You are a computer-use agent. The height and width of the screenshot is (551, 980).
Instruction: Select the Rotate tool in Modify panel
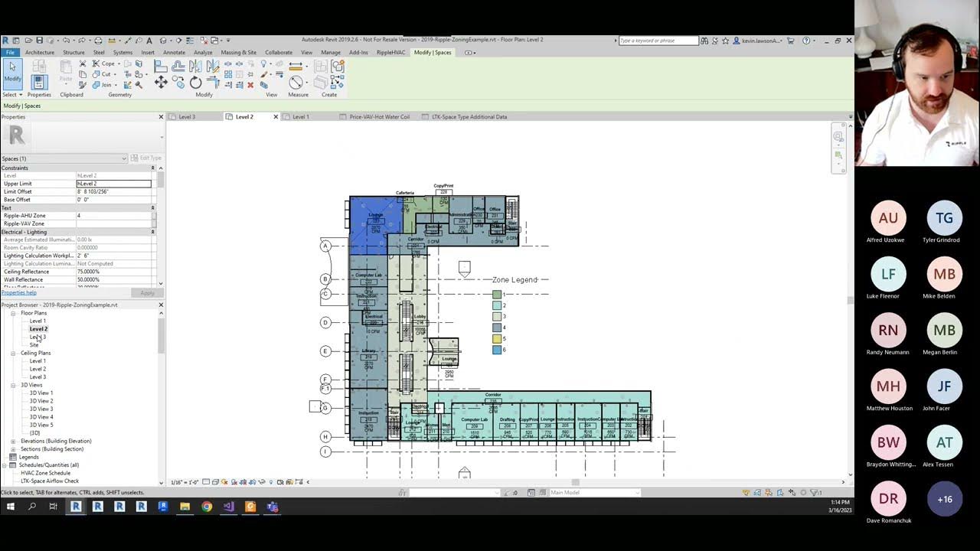195,82
